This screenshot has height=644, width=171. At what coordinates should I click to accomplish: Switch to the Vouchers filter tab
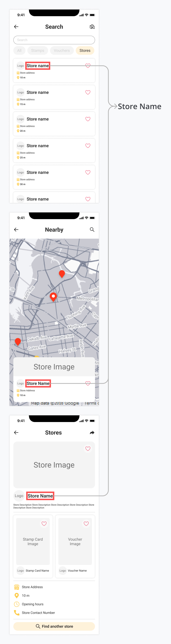click(x=62, y=50)
